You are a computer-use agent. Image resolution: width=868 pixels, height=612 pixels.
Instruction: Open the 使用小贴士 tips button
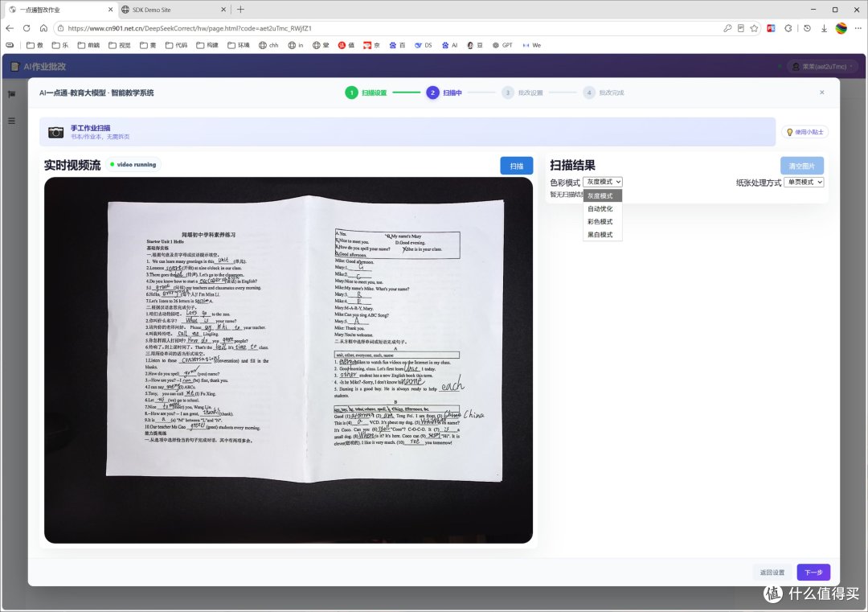pyautogui.click(x=805, y=132)
